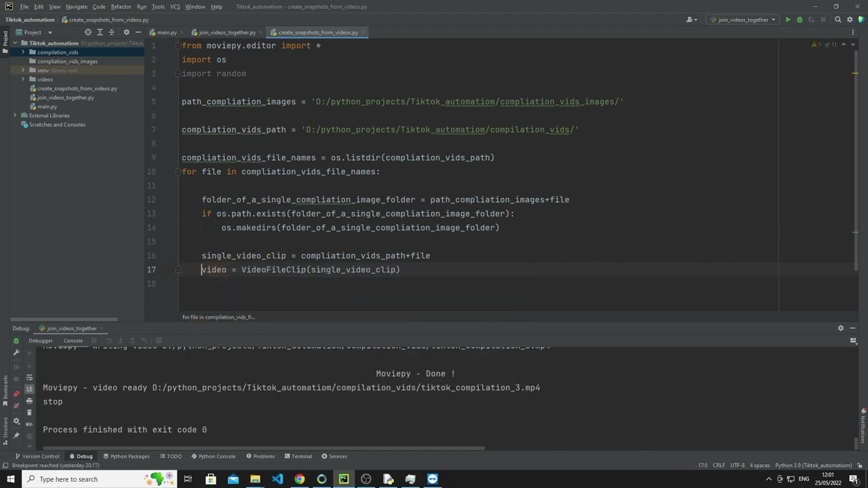Open debug tool window settings gear

(841, 328)
